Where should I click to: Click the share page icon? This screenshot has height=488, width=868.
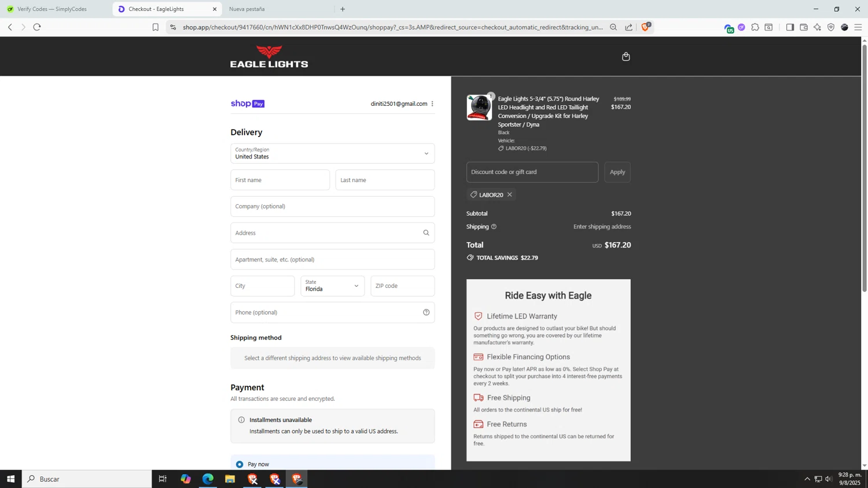tap(628, 27)
